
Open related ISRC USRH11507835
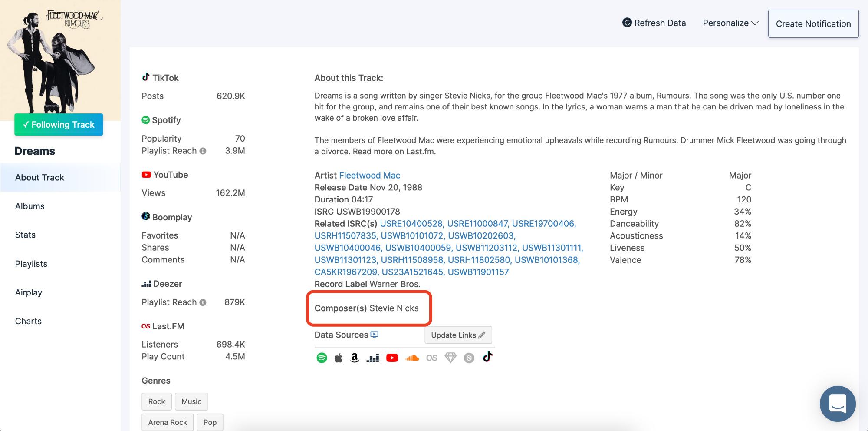pos(345,236)
